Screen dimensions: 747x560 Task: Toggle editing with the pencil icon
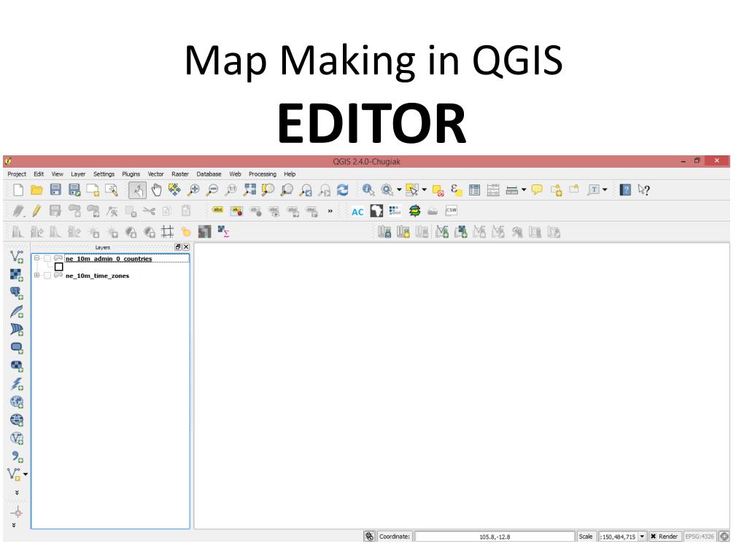point(36,211)
